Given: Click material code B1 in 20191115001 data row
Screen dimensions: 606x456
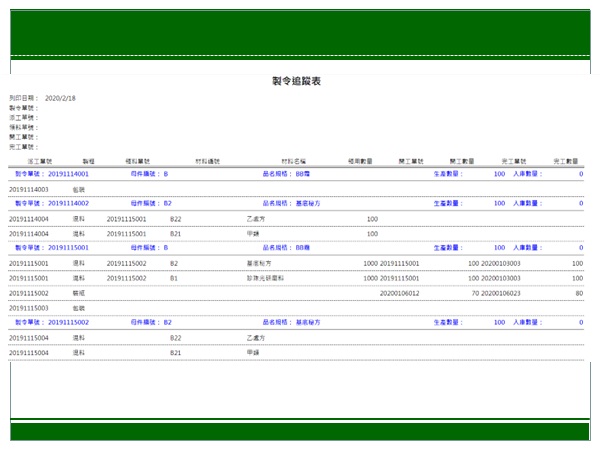Looking at the screenshot, I should (x=174, y=278).
